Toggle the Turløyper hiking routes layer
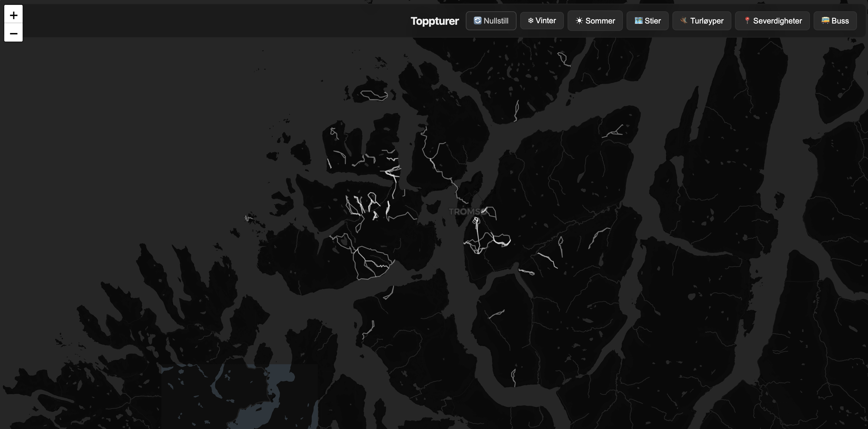 click(x=701, y=21)
